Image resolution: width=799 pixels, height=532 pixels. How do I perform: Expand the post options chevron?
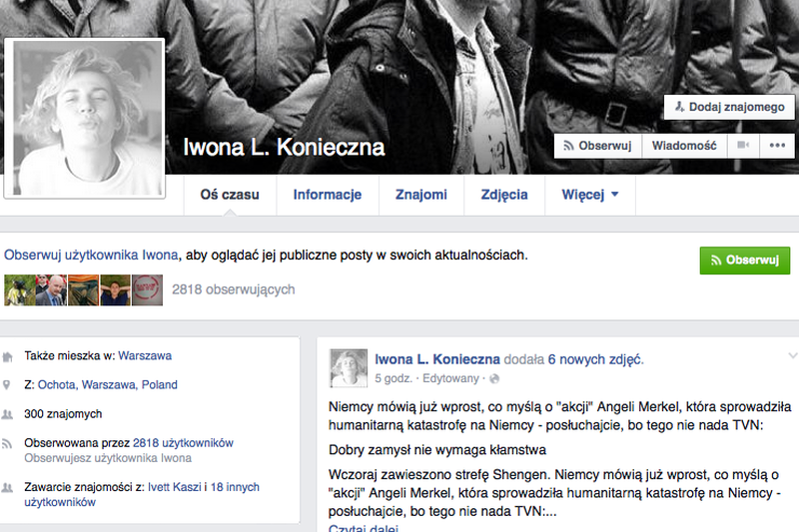(792, 356)
